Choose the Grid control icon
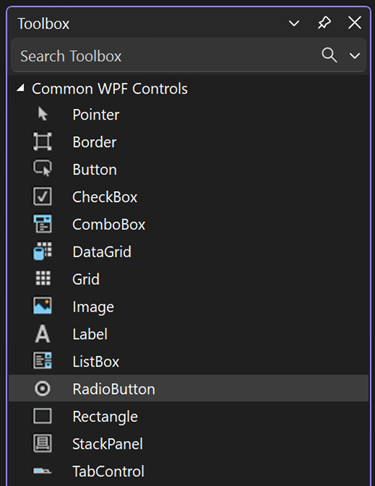This screenshot has width=375, height=486. pos(43,278)
